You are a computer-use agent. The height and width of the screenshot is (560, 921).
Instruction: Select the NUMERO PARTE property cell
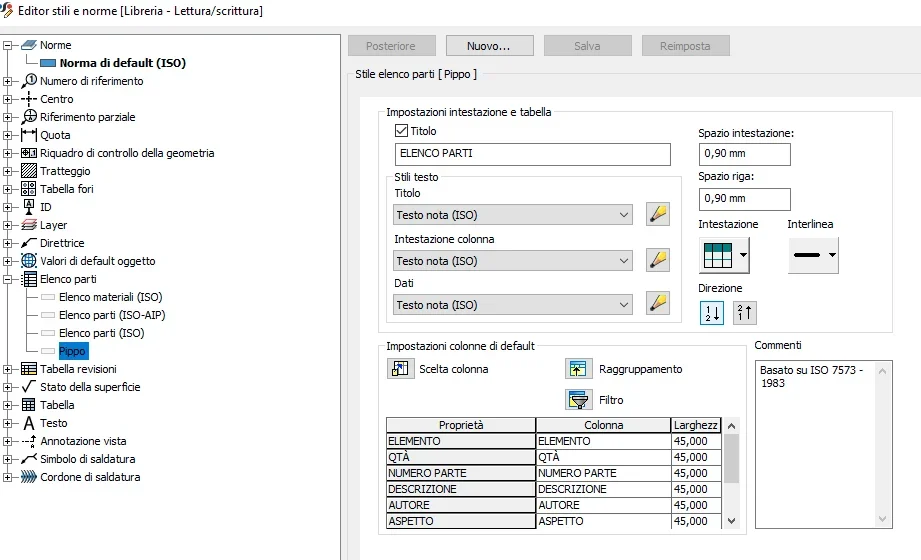pos(461,473)
